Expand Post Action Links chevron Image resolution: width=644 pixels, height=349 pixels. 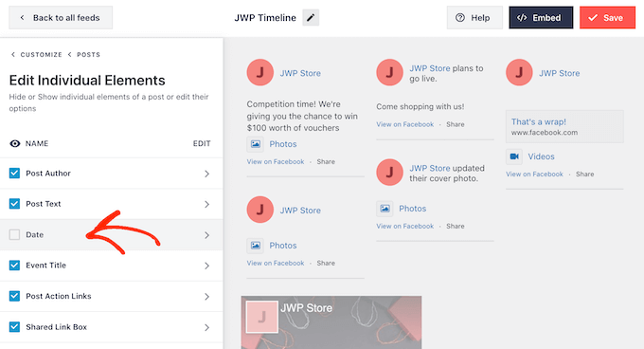(207, 297)
